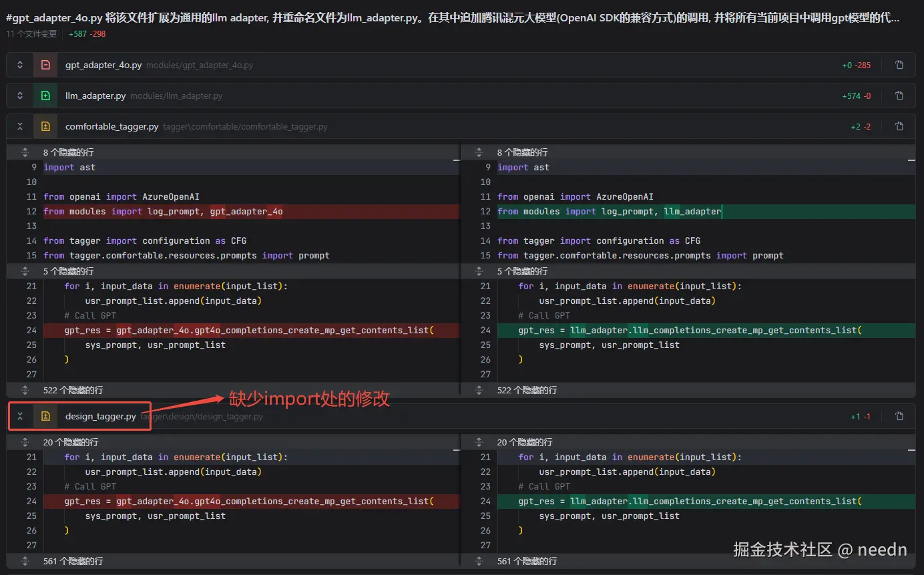Click the path modules/gpt_adapter_4o.py

200,65
